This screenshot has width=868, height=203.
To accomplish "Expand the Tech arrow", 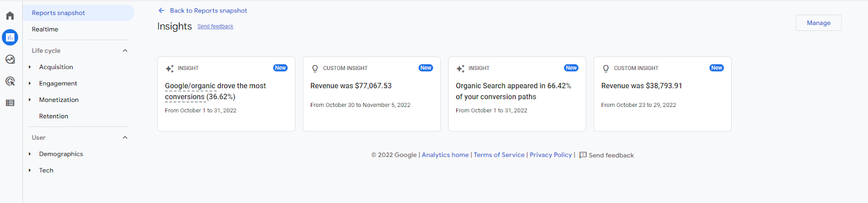I will [30, 170].
